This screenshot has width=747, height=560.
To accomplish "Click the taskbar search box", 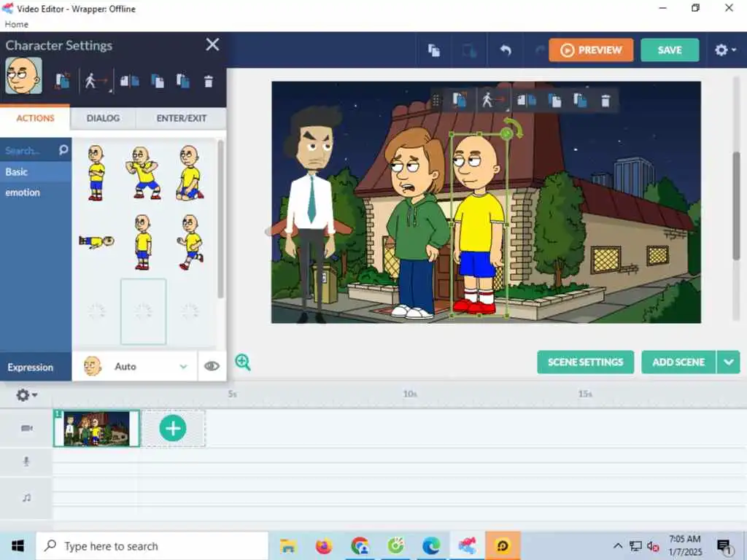I will point(152,545).
